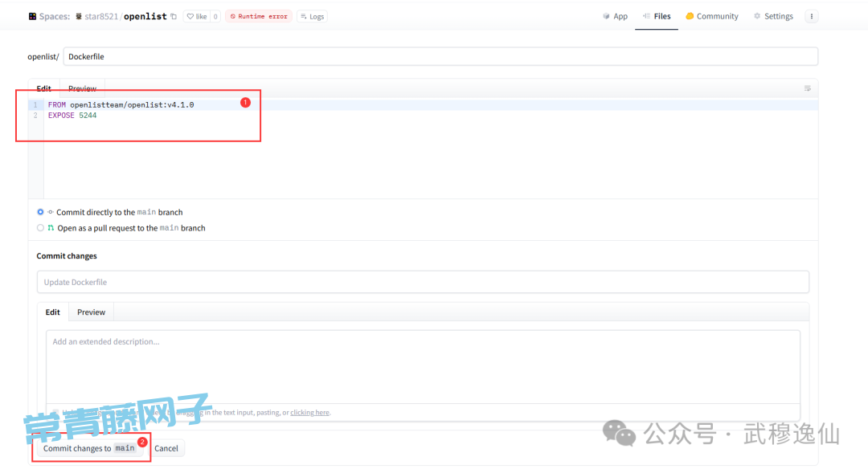Click the Hugging Face Spaces logo icon
868x469 pixels.
tap(32, 16)
